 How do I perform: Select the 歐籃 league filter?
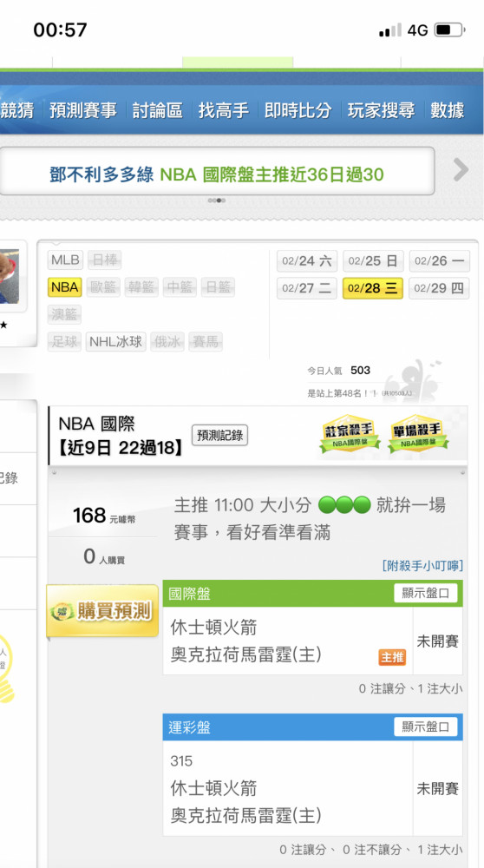click(103, 287)
